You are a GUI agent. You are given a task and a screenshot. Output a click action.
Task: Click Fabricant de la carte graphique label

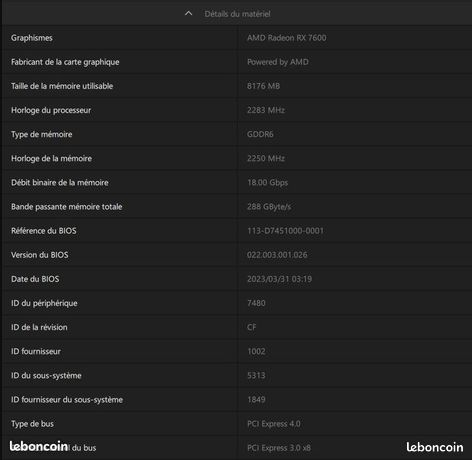[x=65, y=62]
